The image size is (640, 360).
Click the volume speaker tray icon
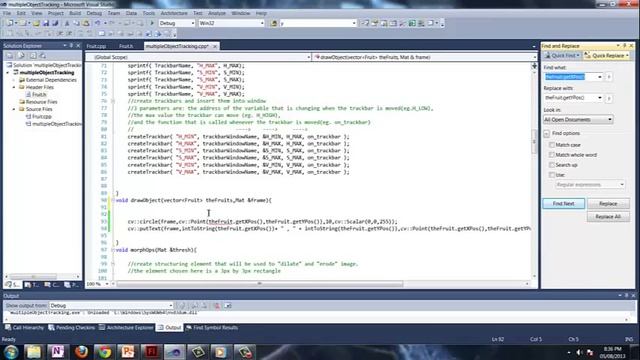tap(579, 352)
